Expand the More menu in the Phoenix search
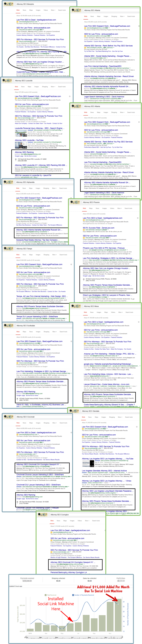The image size is (142, 644). pos(120,208)
